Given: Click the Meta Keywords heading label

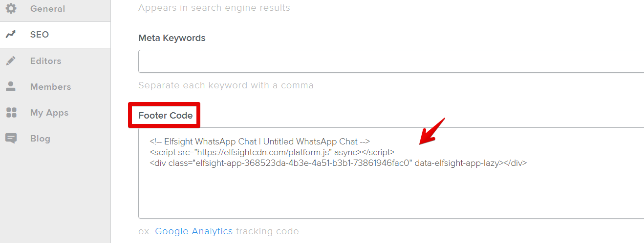Looking at the screenshot, I should click(172, 38).
